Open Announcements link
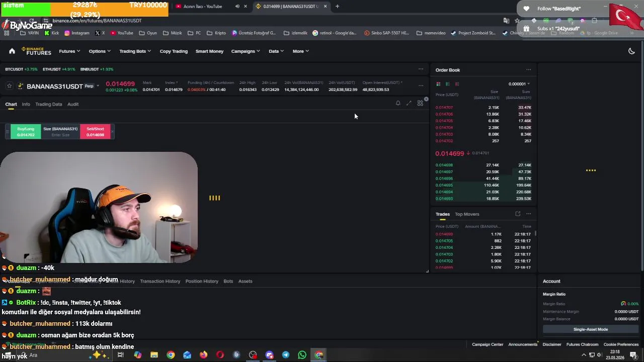Screen dimensions: 644x362 523,344
